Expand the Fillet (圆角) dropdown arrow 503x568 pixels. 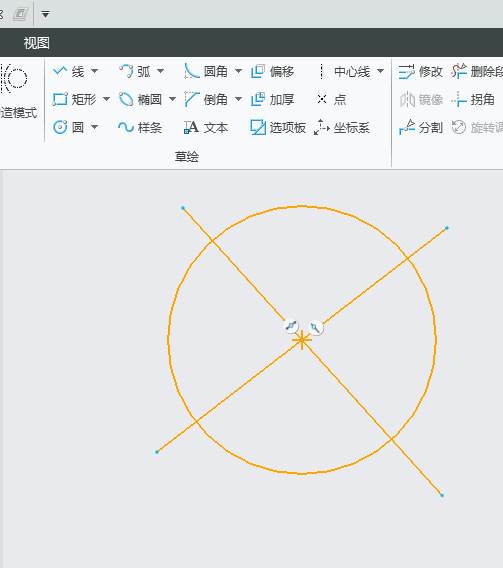coord(238,71)
